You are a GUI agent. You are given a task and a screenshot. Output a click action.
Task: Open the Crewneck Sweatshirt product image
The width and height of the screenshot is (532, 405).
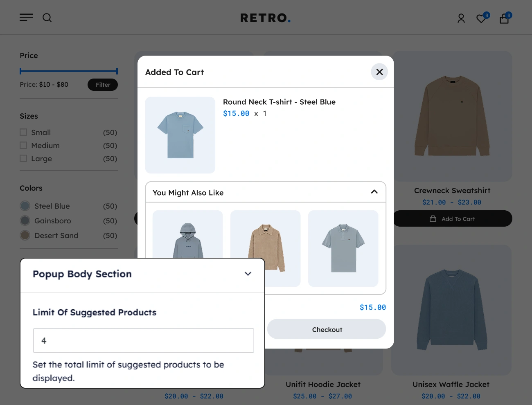click(453, 116)
